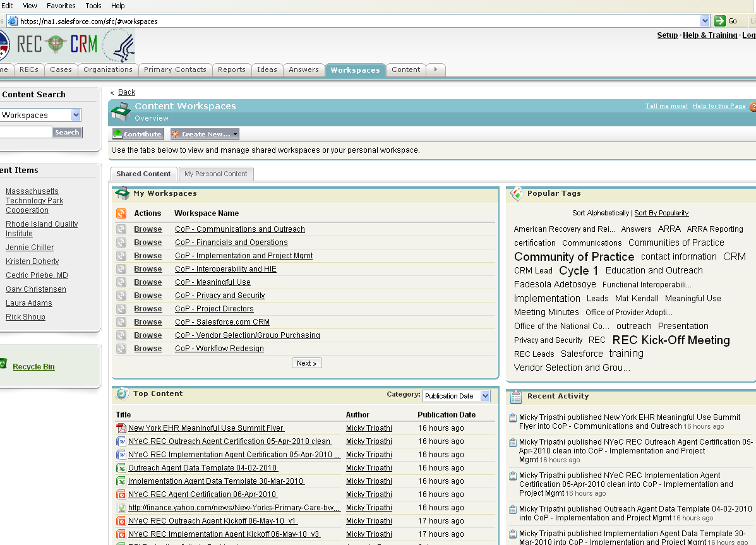This screenshot has height=545, width=756.
Task: Click the Excel icon beside Outreach Agent Data Template
Action: (121, 468)
